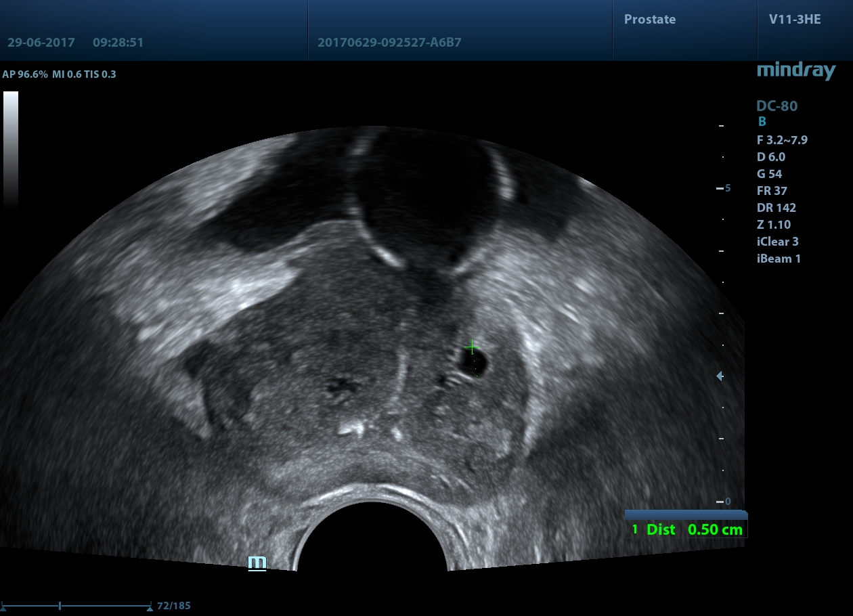This screenshot has width=853, height=616.
Task: Click the cine loop progress slider
Action: click(76, 606)
